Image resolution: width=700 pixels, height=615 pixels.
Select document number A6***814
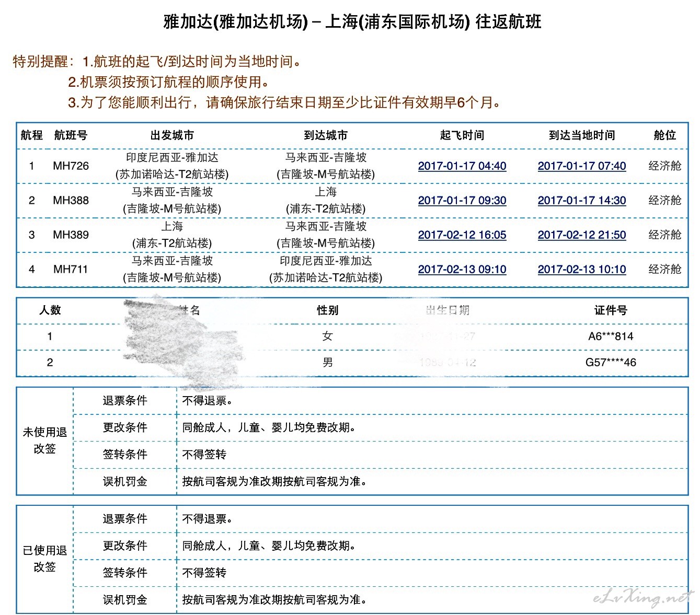611,336
